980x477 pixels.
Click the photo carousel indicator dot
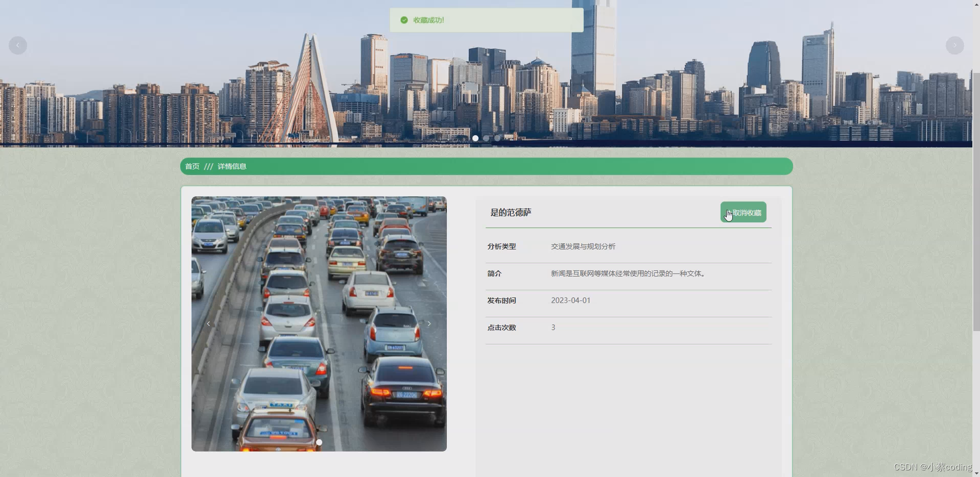pyautogui.click(x=319, y=442)
